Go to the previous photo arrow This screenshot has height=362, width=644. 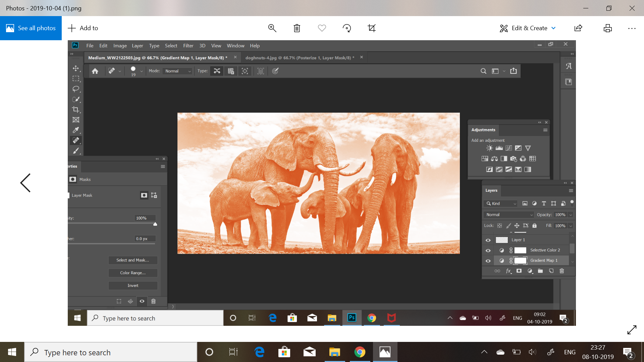click(25, 183)
